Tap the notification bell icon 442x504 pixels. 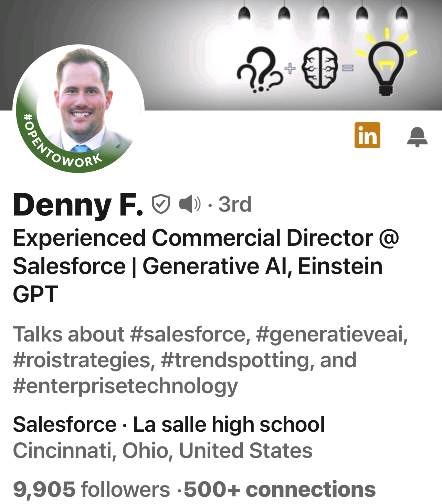click(x=417, y=137)
